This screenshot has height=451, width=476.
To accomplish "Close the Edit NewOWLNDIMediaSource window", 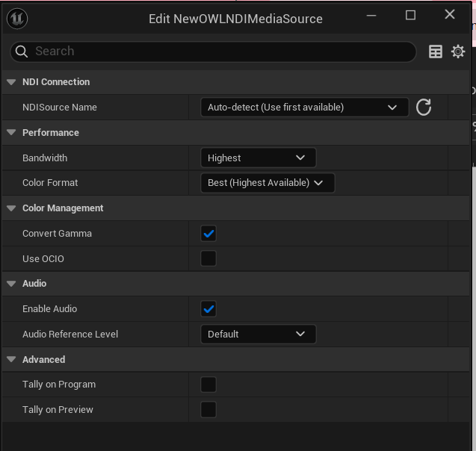I will tap(450, 14).
